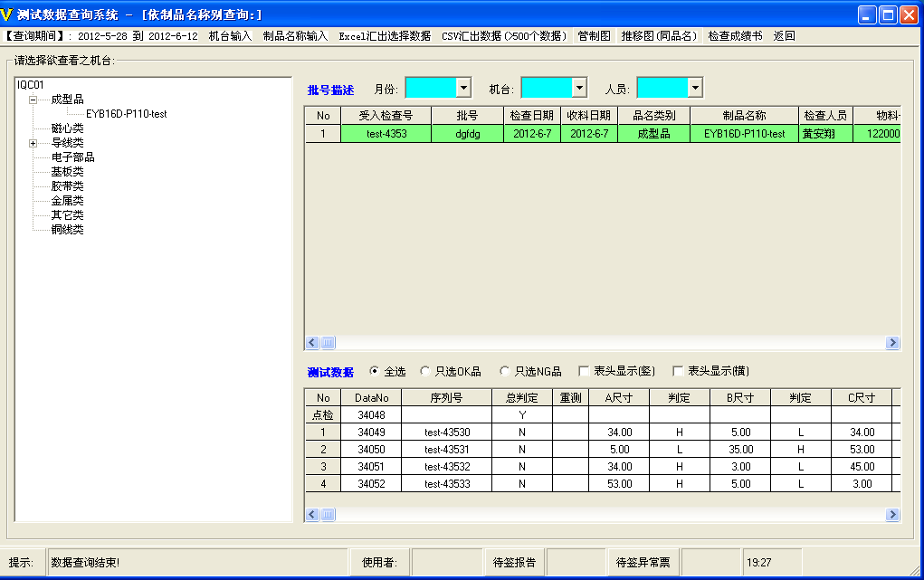Open the 管制图 control chart
Viewport: 924px width, 580px height.
coord(594,36)
